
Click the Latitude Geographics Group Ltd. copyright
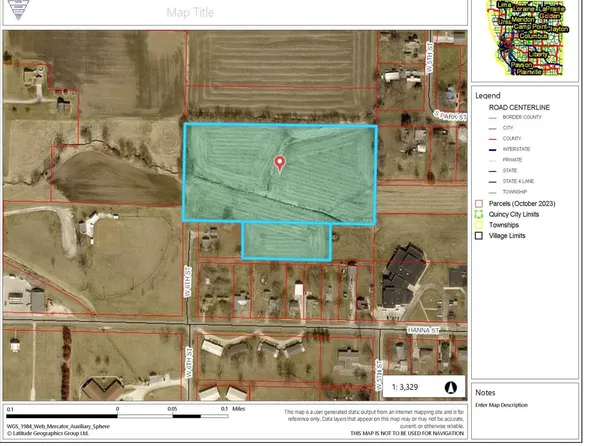pos(48,433)
